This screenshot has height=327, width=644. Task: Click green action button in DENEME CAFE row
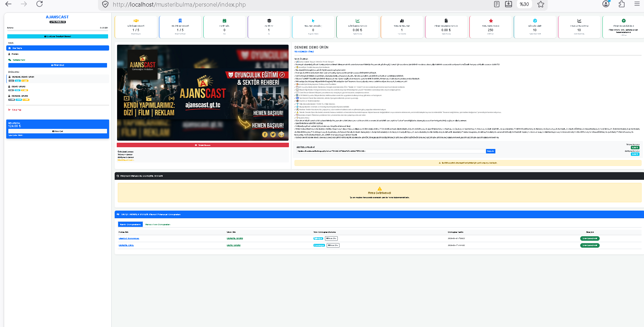[x=590, y=245]
